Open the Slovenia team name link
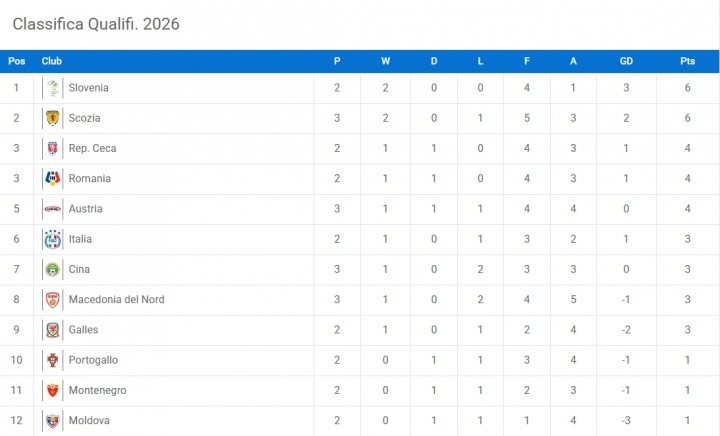The image size is (720, 436). pyautogui.click(x=88, y=88)
